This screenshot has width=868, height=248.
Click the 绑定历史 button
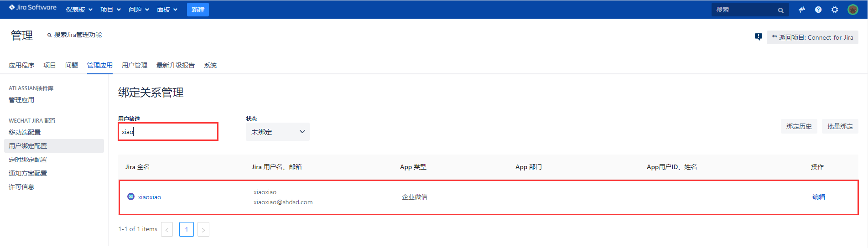tap(799, 126)
